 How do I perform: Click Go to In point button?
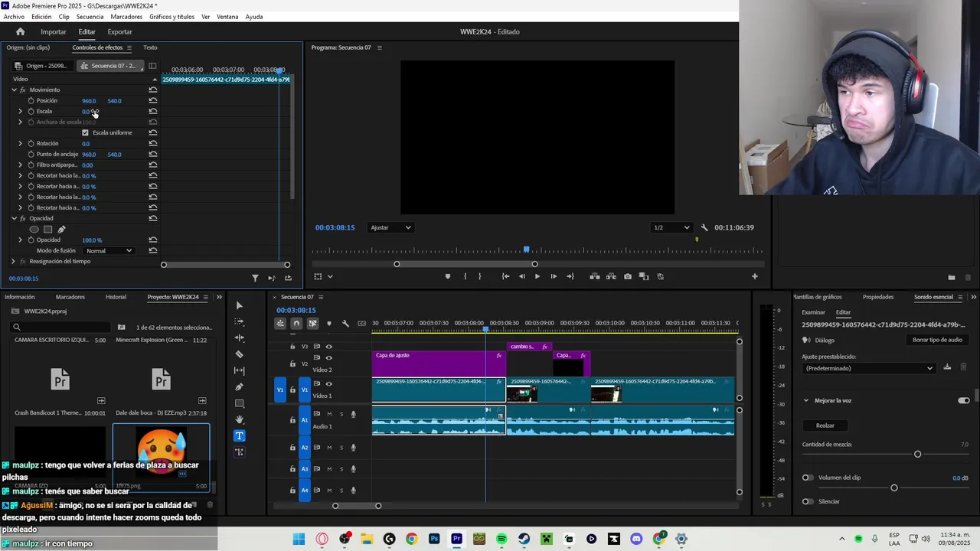(505, 276)
